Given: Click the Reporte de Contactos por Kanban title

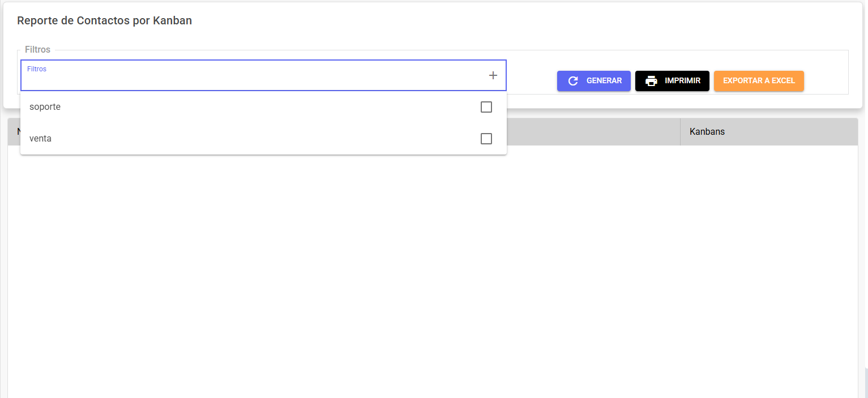Looking at the screenshot, I should point(105,21).
